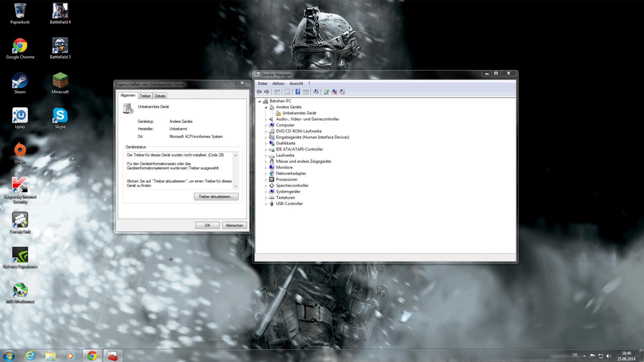The width and height of the screenshot is (644, 362).
Task: Select the Google Chrome desktop shortcut
Action: coord(20,49)
